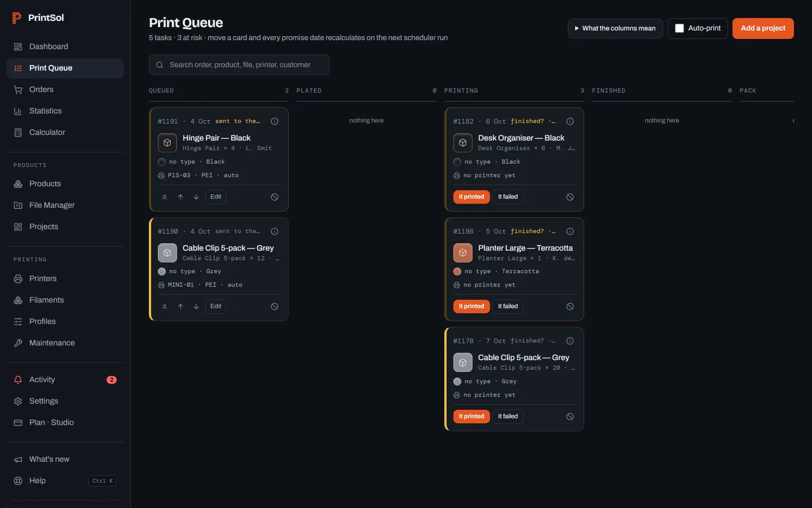The image size is (812, 508).
Task: Click the Hinge Pair product cube thumbnail
Action: pyautogui.click(x=167, y=143)
